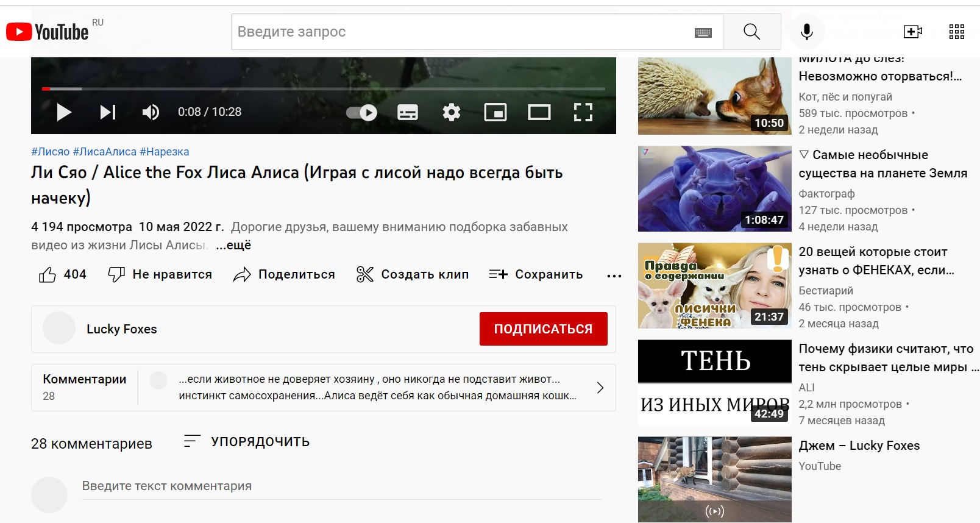Click the Комментарии heading

click(85, 379)
